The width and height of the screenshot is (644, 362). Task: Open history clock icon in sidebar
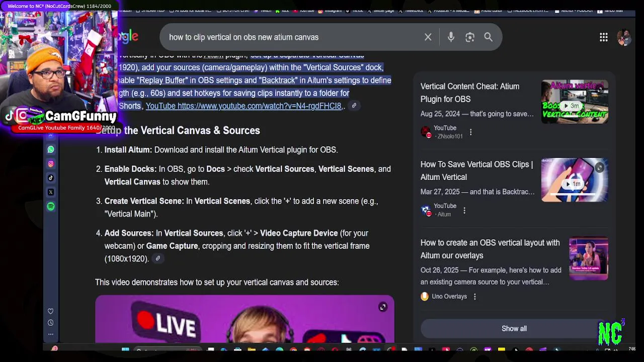coord(50,323)
